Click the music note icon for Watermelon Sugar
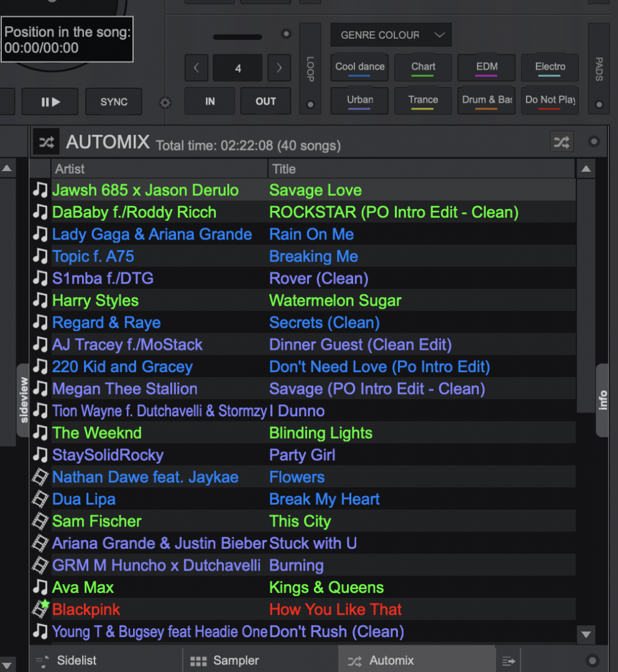 [x=40, y=300]
